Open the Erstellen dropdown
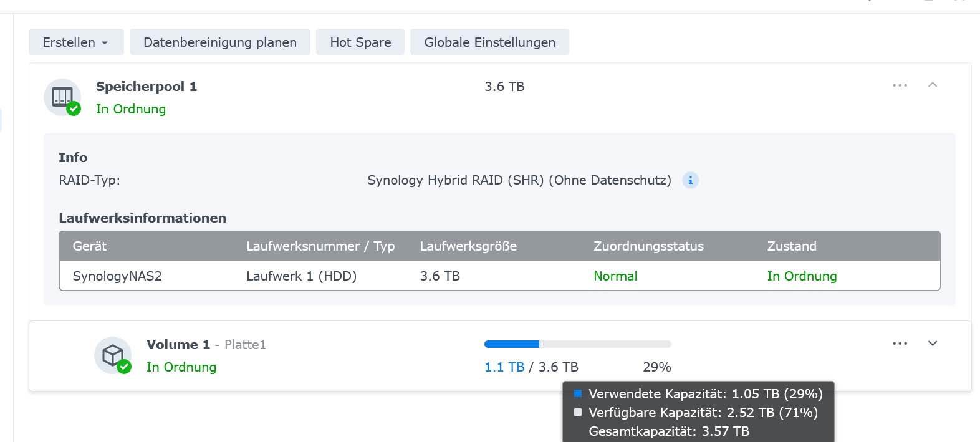Image resolution: width=980 pixels, height=442 pixels. coord(76,42)
